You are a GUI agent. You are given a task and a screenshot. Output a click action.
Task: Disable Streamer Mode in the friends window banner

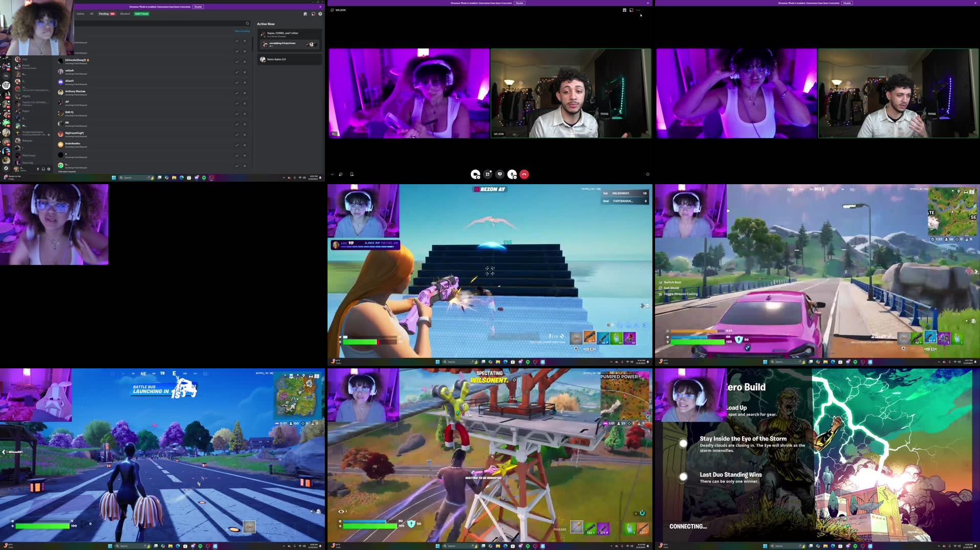(x=198, y=7)
